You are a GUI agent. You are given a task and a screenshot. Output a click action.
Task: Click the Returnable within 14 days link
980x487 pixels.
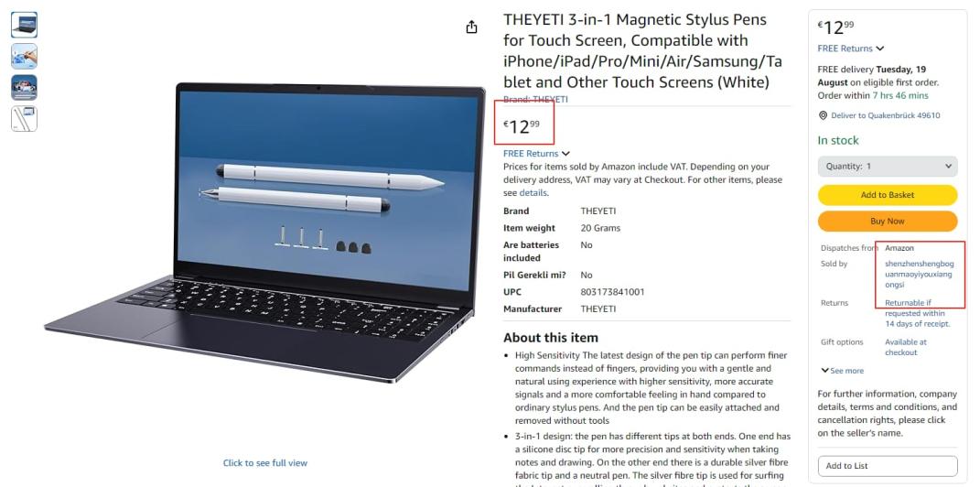tap(918, 313)
